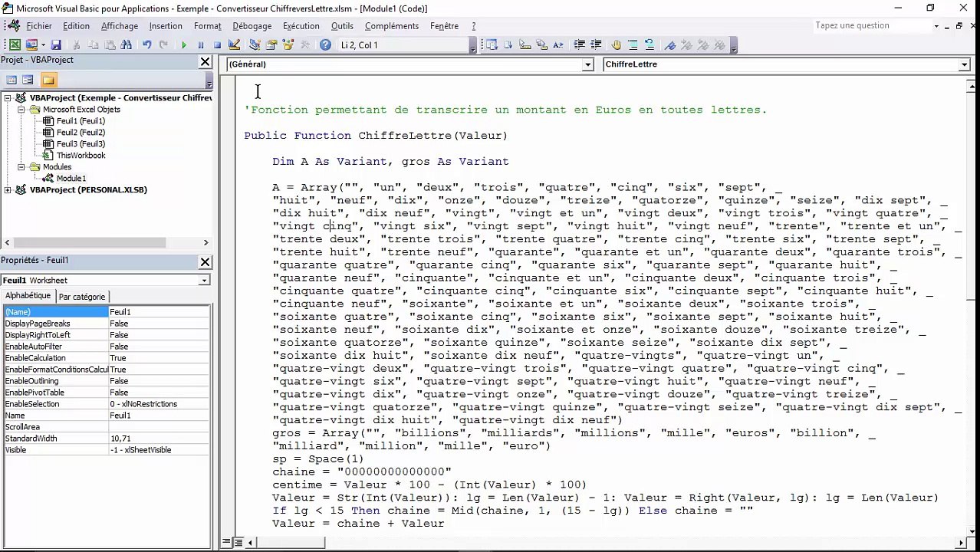Open the Properties Window toolbar icon
The image size is (980, 552).
[x=271, y=45]
